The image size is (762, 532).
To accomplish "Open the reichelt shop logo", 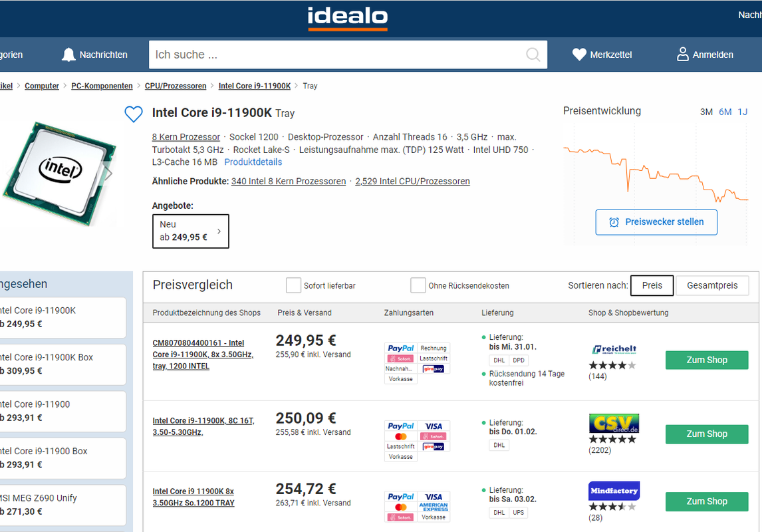I will point(614,349).
